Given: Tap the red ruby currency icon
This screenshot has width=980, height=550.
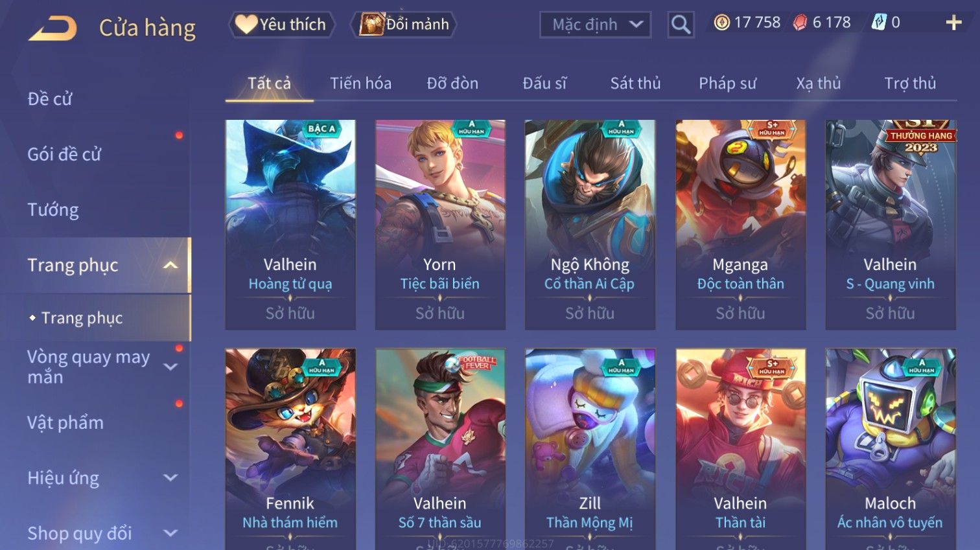Looking at the screenshot, I should tap(800, 23).
